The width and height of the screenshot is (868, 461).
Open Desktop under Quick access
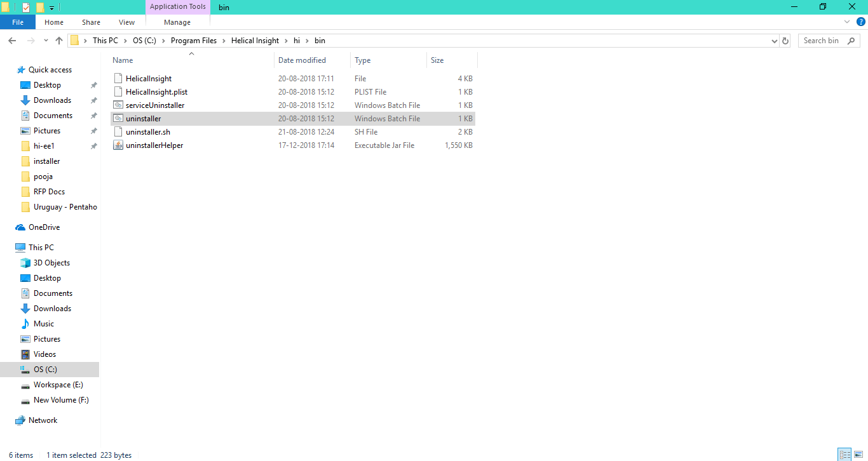pos(47,85)
